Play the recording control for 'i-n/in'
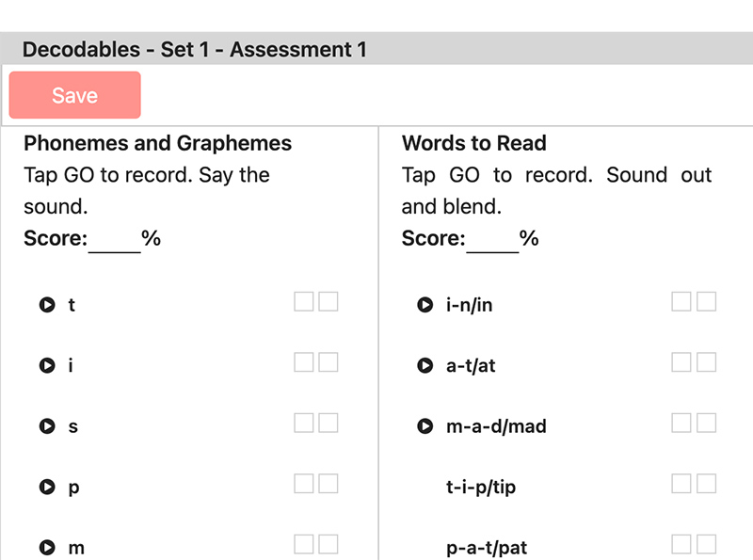Image resolution: width=753 pixels, height=560 pixels. click(x=425, y=303)
